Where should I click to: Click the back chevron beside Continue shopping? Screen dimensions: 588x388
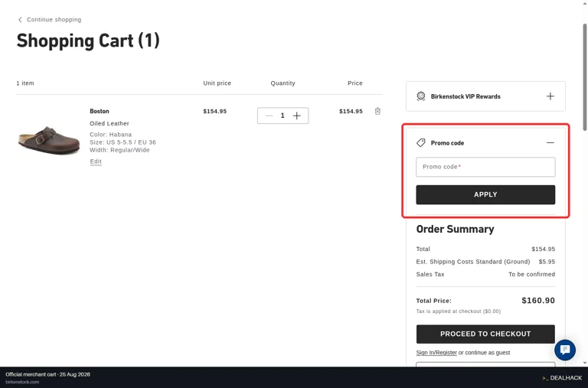pyautogui.click(x=20, y=19)
